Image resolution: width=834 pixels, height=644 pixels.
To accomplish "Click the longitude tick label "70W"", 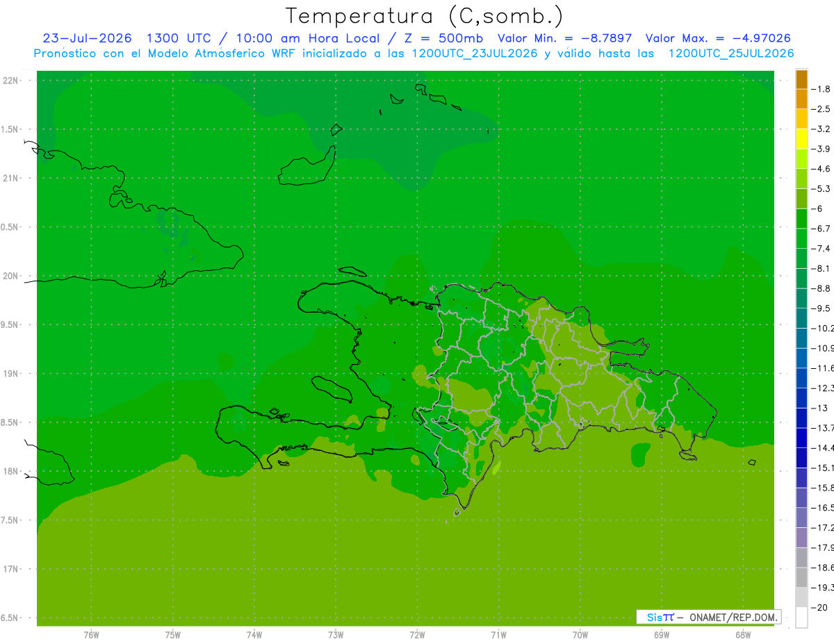I will pos(580,635).
